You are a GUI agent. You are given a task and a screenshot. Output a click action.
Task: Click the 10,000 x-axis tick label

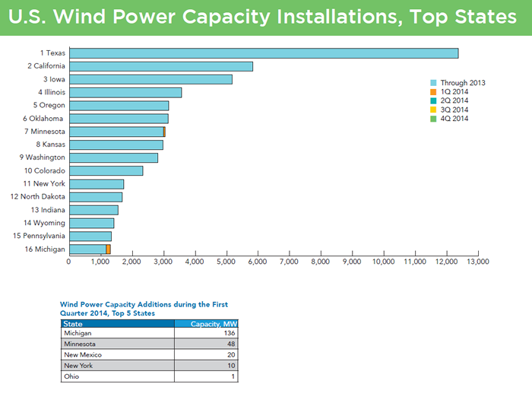tap(383, 262)
